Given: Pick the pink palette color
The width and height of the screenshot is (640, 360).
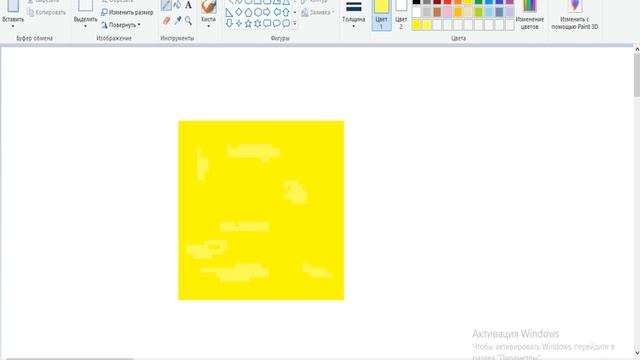Looking at the screenshot, I should click(447, 13).
